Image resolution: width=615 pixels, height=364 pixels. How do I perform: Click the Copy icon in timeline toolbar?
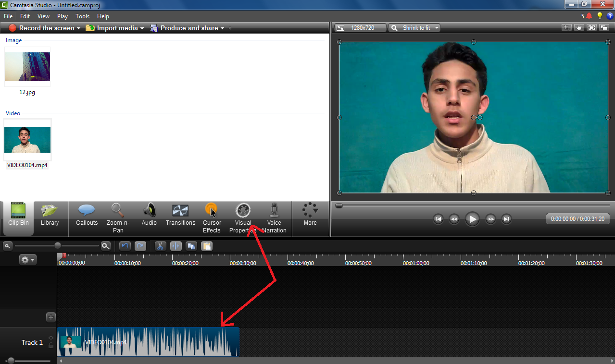[191, 246]
